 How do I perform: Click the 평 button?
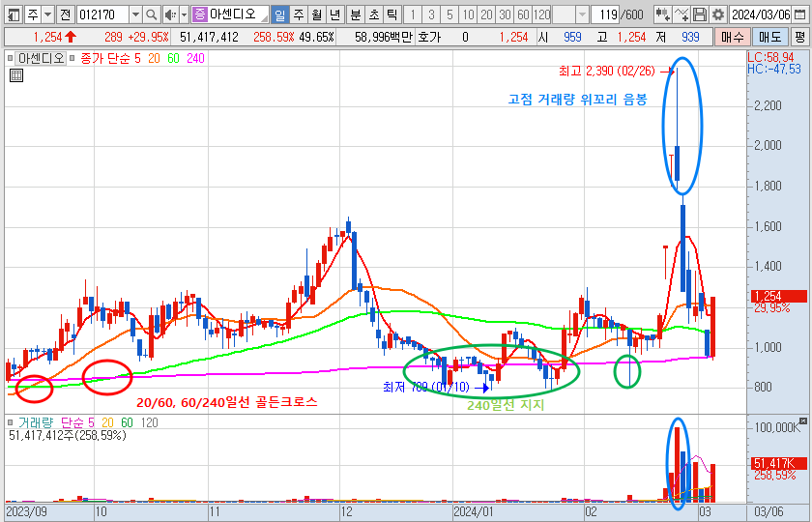tap(799, 38)
